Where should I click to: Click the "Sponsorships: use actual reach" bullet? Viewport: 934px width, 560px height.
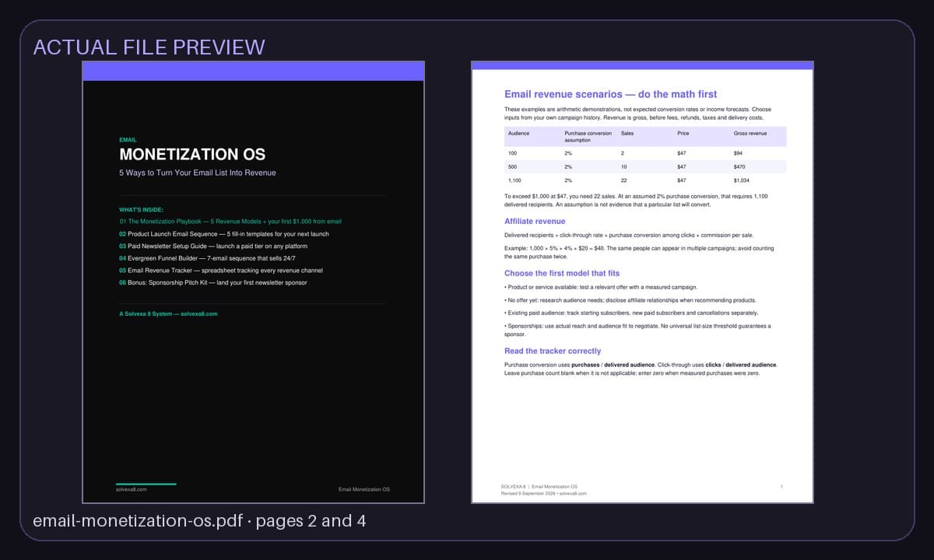[637, 331]
